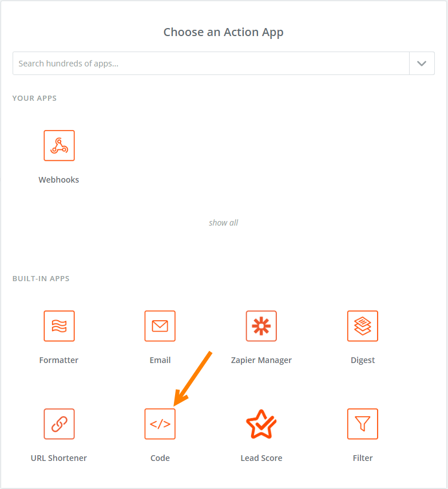Click the Formatter text label
Image resolution: width=448 pixels, height=489 pixels.
pos(58,360)
